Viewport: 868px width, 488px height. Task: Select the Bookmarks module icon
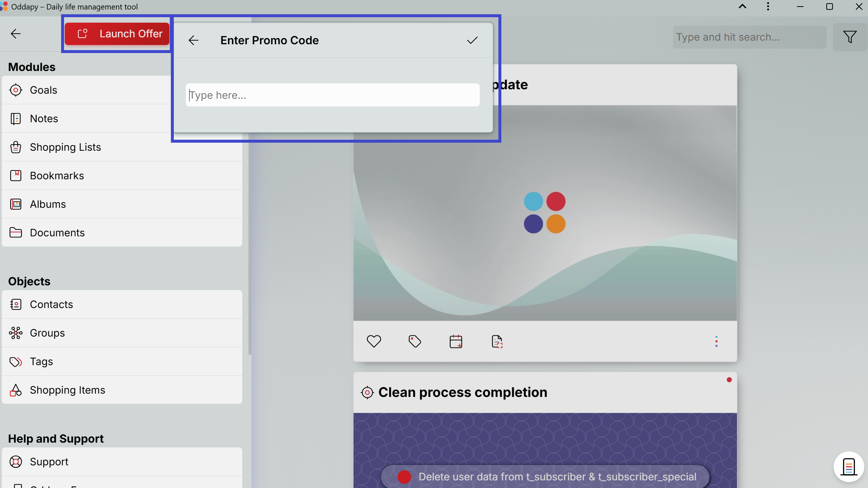click(16, 175)
